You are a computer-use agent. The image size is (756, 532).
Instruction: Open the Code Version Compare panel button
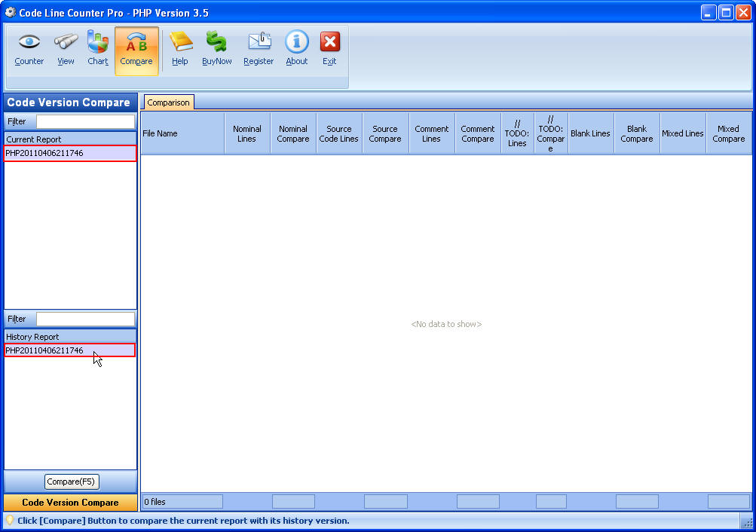coord(69,502)
